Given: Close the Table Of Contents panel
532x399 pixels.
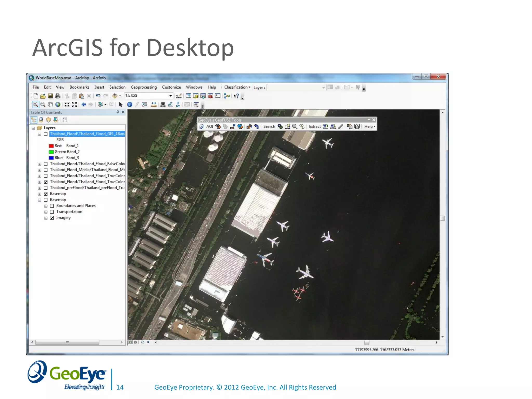Looking at the screenshot, I should pyautogui.click(x=123, y=112).
